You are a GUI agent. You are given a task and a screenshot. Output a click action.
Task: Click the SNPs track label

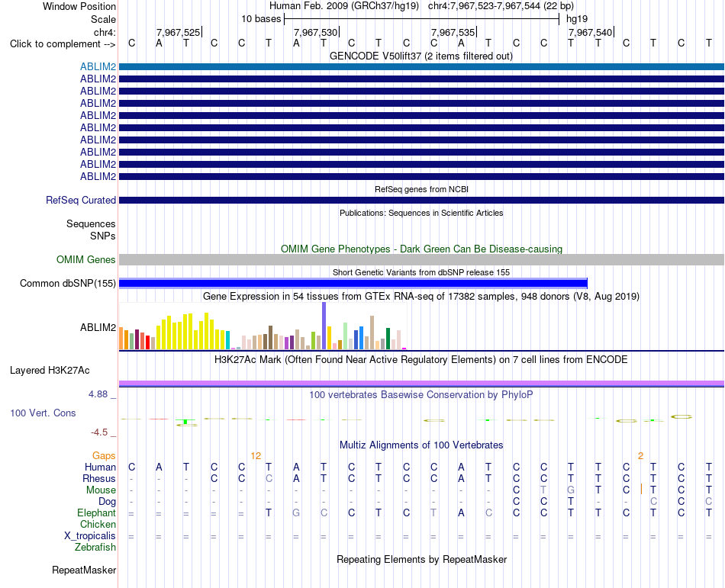pyautogui.click(x=103, y=236)
